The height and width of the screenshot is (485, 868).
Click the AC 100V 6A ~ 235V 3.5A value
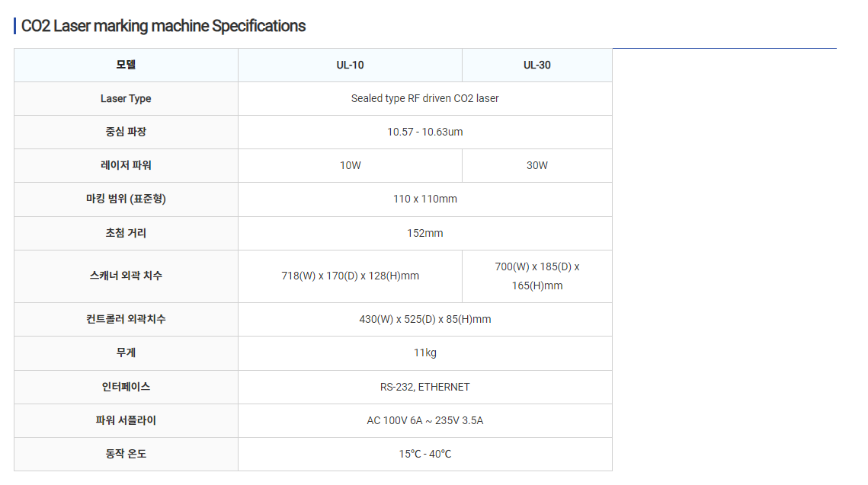point(424,420)
